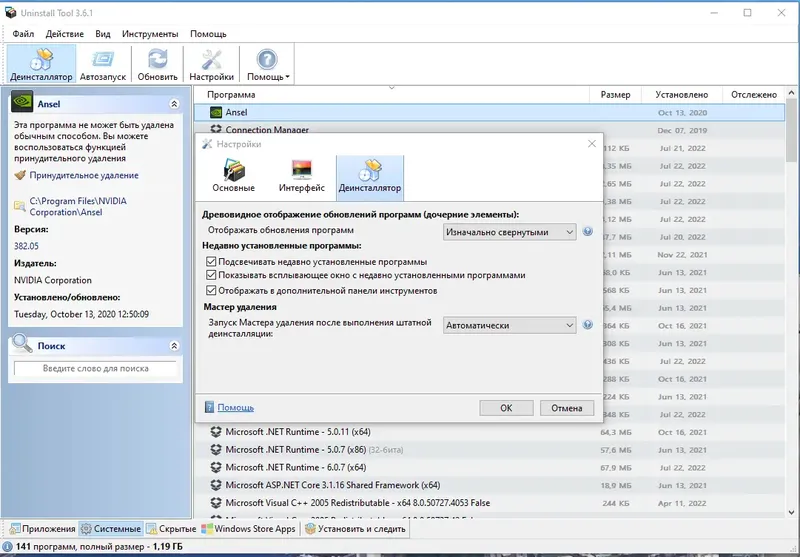Click Принудительное удаление link

coord(84,175)
